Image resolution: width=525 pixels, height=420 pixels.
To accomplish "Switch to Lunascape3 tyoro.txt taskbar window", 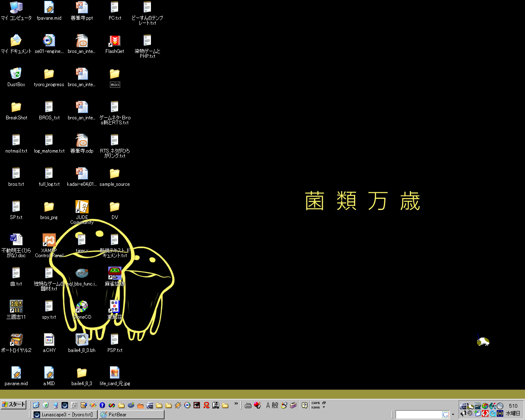I will click(64, 415).
